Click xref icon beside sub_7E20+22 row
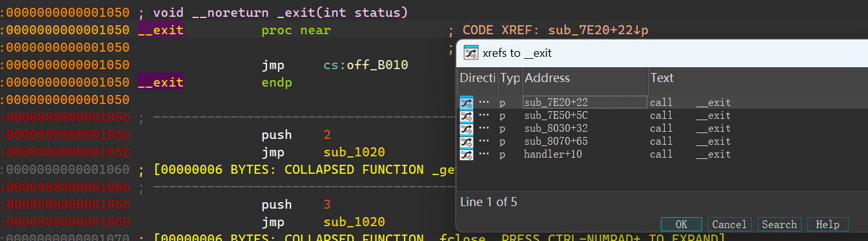This screenshot has height=241, width=868. click(466, 102)
